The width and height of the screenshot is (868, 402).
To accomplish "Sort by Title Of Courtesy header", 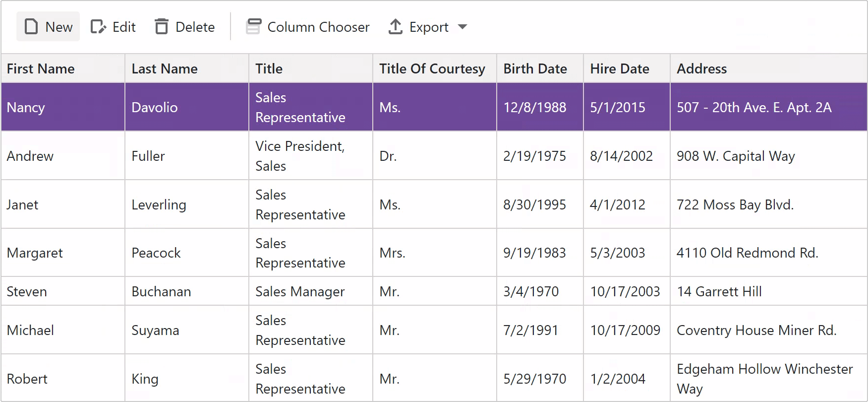I will [x=432, y=68].
